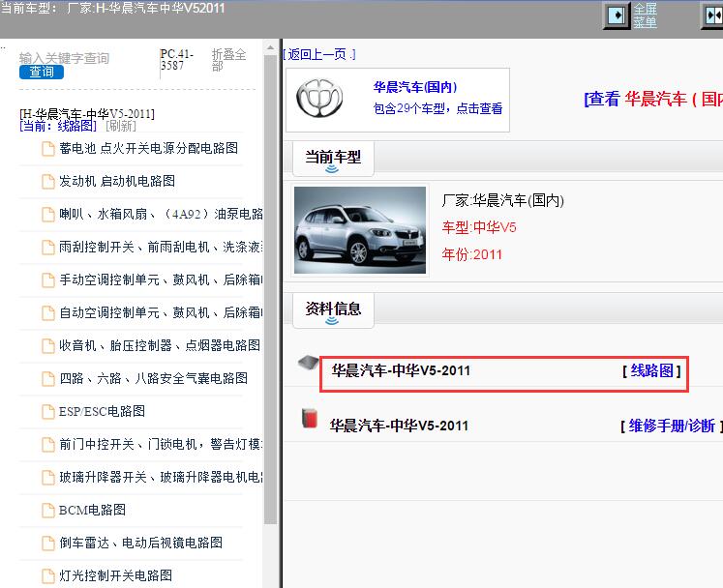
Task: Click document icon beside 四路、六路、八路安全气囊电路图
Action: (x=48, y=379)
